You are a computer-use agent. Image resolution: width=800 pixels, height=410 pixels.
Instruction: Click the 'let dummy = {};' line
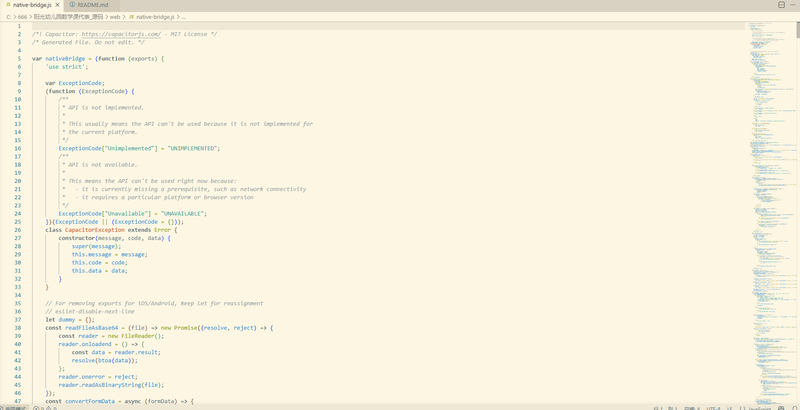[70, 320]
